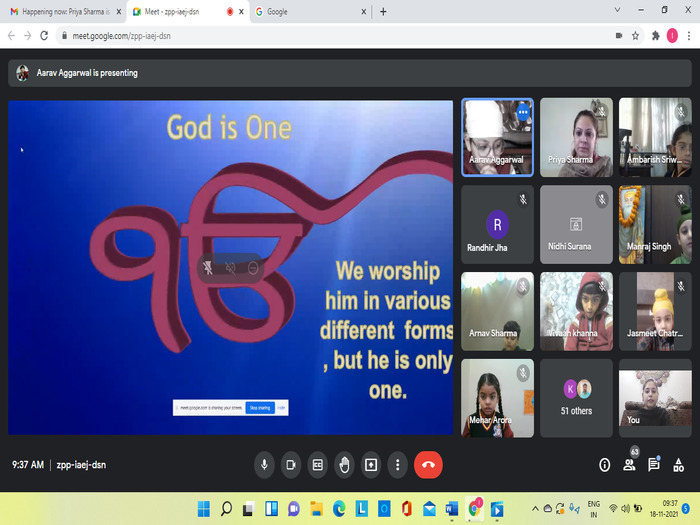Select Ambarish Sriw... video tile
700x525 pixels.
(655, 138)
